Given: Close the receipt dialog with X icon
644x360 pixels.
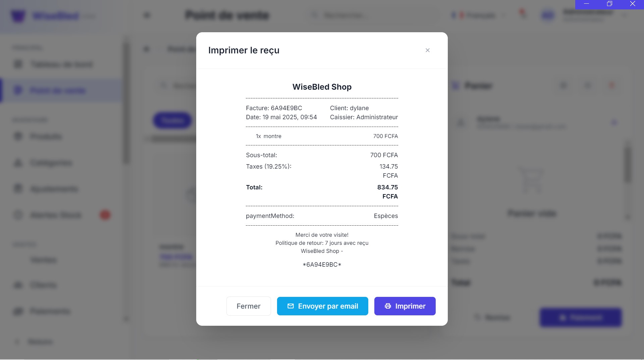Looking at the screenshot, I should click(427, 50).
